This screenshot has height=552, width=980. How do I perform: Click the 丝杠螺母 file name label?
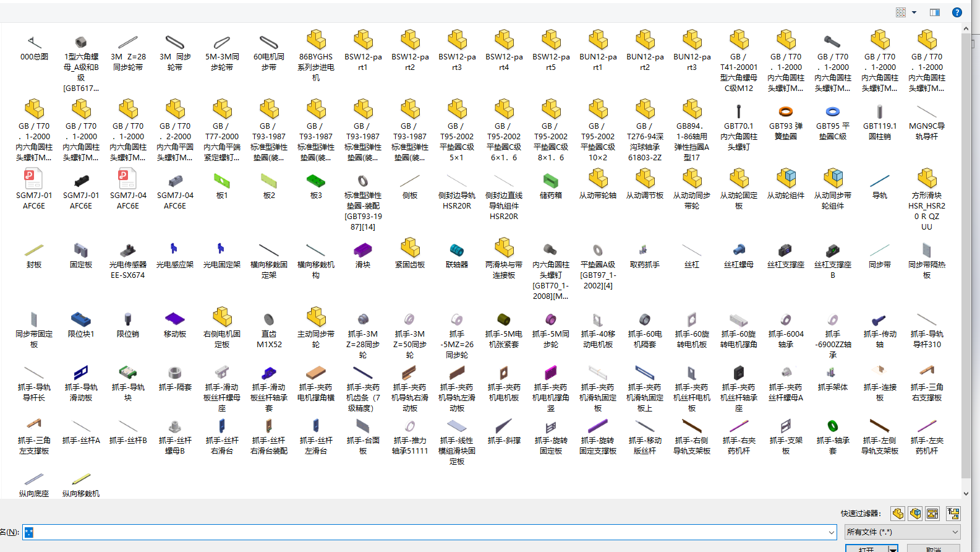click(739, 265)
